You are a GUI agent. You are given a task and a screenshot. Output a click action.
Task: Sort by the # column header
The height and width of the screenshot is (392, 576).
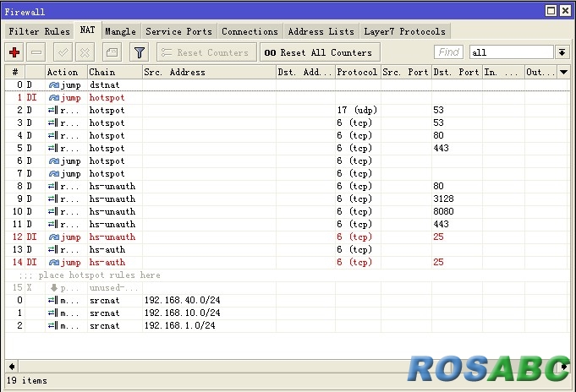coord(15,72)
